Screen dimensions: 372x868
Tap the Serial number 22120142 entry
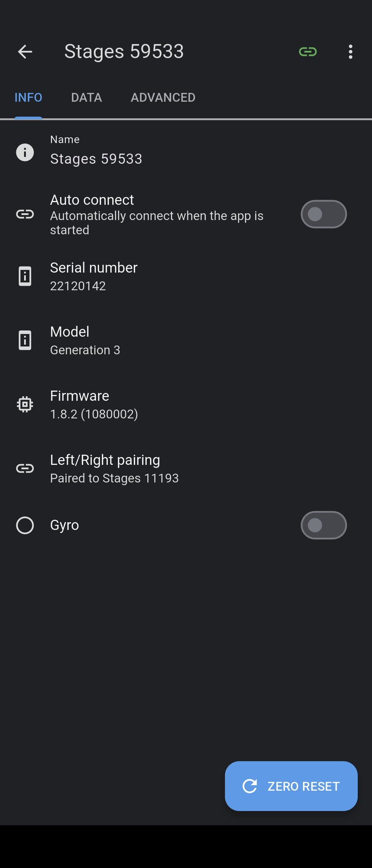click(94, 276)
